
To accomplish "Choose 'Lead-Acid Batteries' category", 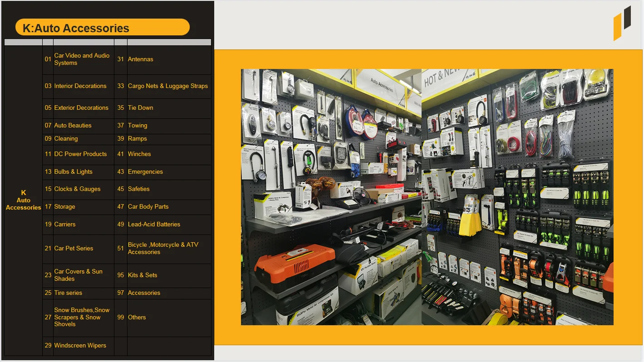I will pos(154,225).
